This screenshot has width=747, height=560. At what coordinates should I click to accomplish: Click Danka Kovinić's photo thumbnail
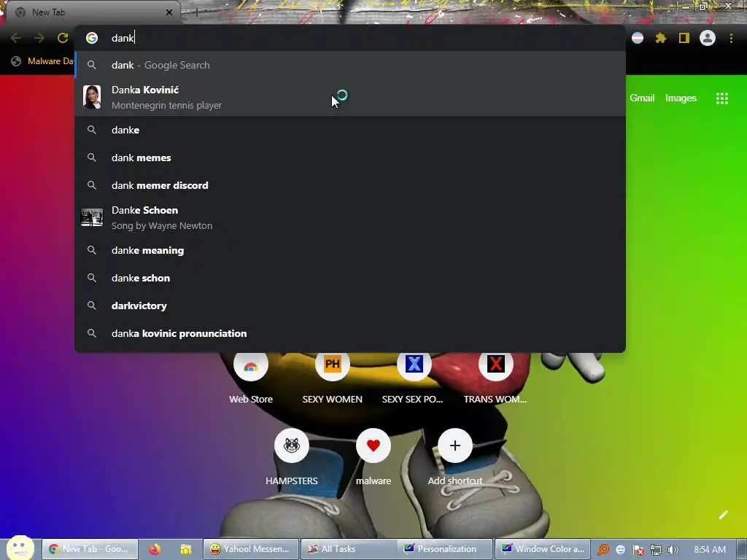(x=92, y=97)
